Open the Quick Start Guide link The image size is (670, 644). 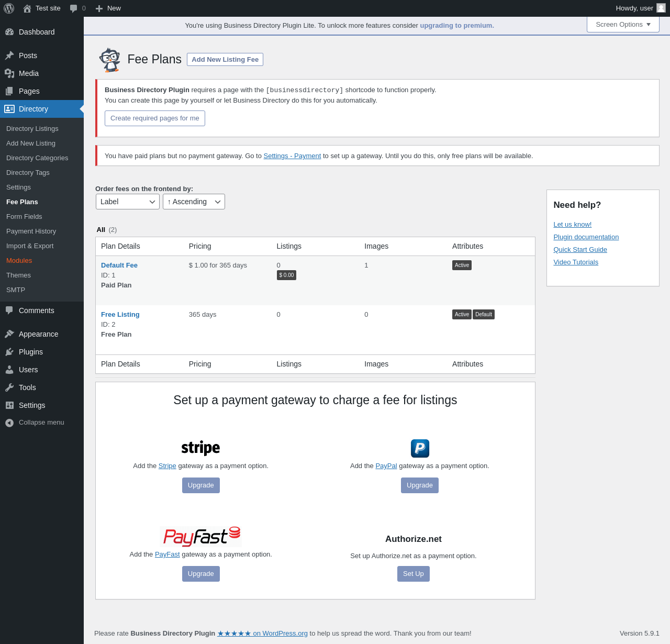click(x=580, y=250)
